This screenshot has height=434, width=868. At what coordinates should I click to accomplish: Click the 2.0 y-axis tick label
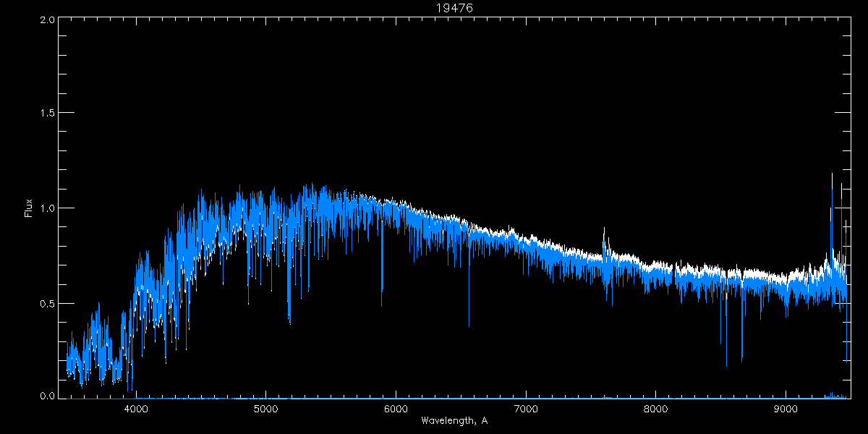47,20
